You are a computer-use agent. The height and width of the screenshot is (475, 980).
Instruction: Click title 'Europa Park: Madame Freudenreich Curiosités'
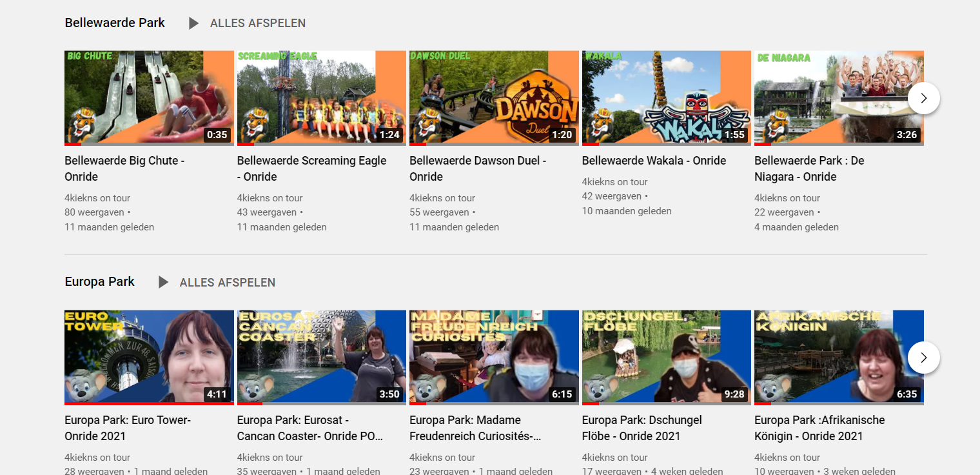(475, 428)
